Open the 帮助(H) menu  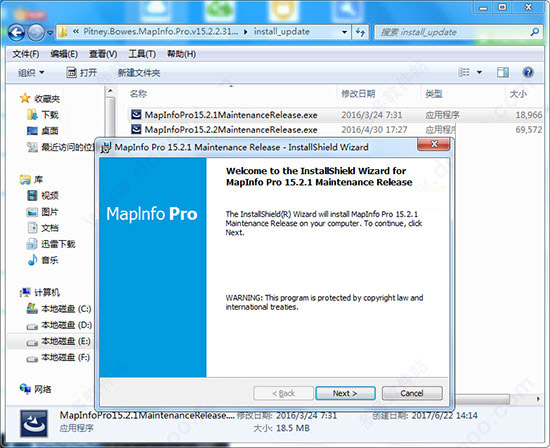(x=181, y=54)
